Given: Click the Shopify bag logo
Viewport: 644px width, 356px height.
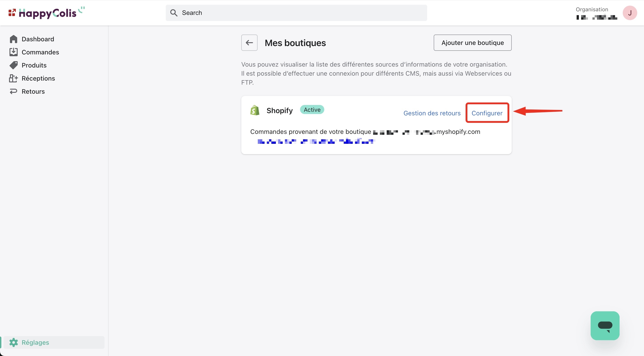Looking at the screenshot, I should 255,110.
